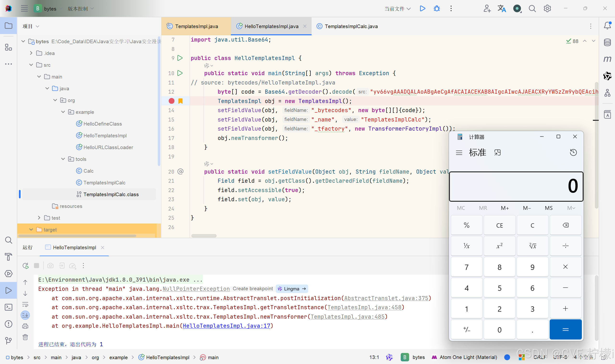Run the current file
The height and width of the screenshot is (364, 615).
(x=422, y=9)
